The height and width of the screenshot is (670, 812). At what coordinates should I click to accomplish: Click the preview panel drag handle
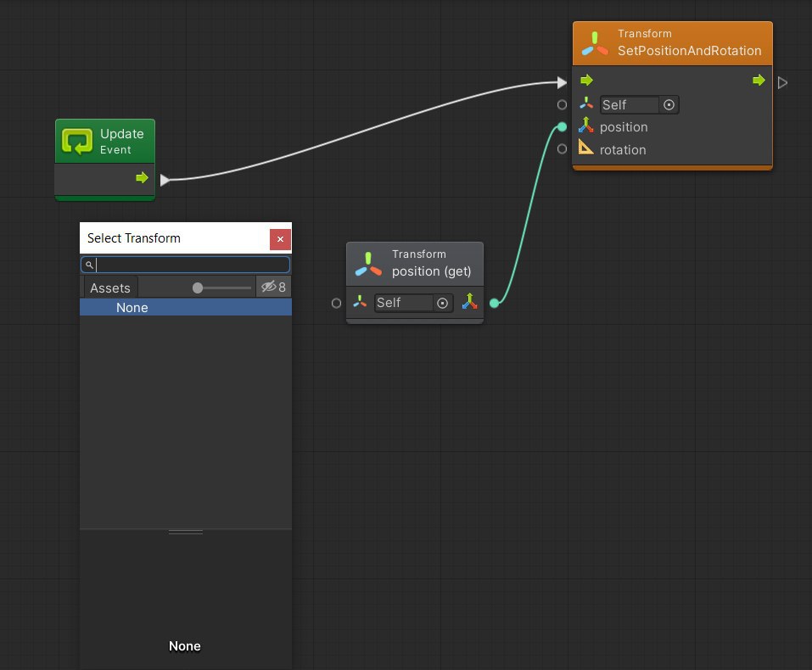coord(185,533)
